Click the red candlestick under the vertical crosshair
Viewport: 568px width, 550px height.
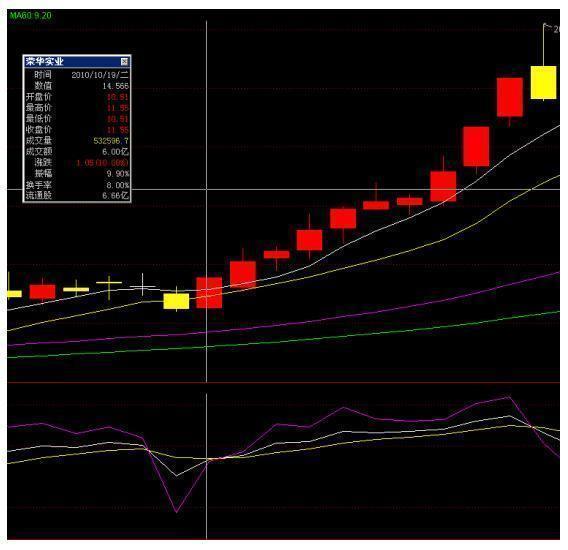click(209, 293)
